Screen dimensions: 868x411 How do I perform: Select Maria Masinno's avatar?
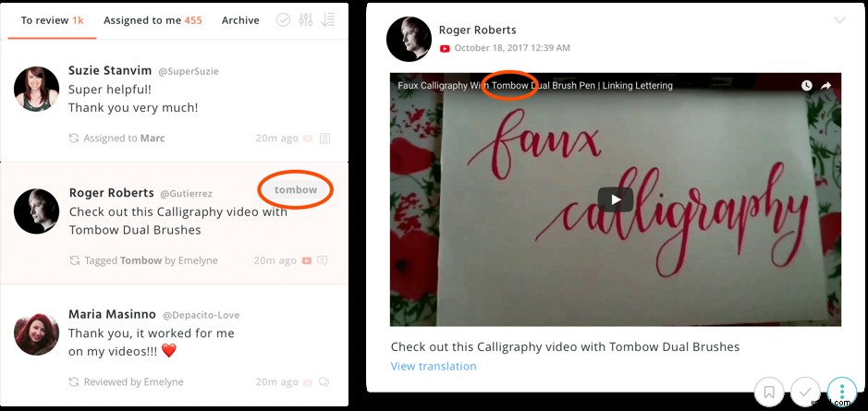[x=37, y=332]
